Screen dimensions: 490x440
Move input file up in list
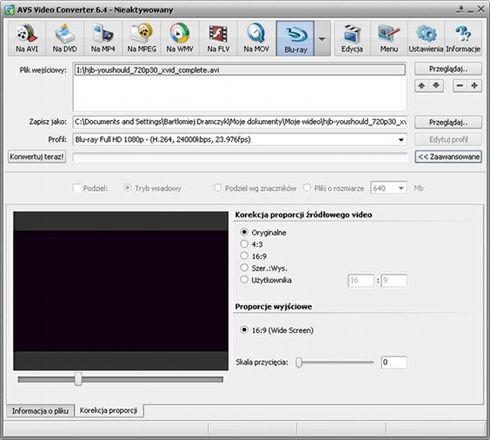pos(422,86)
